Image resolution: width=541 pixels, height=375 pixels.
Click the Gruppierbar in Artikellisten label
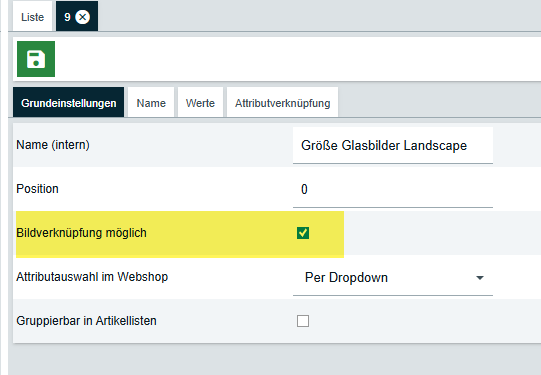(x=86, y=321)
